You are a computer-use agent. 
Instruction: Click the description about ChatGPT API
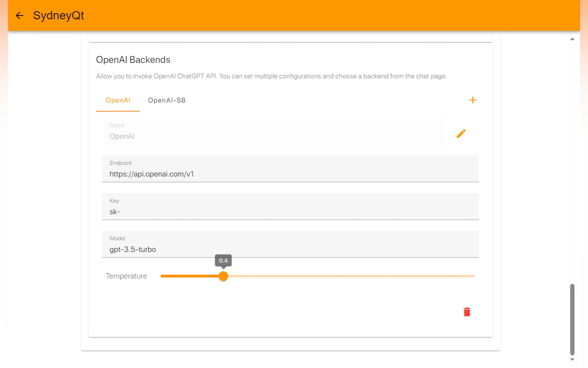(271, 76)
